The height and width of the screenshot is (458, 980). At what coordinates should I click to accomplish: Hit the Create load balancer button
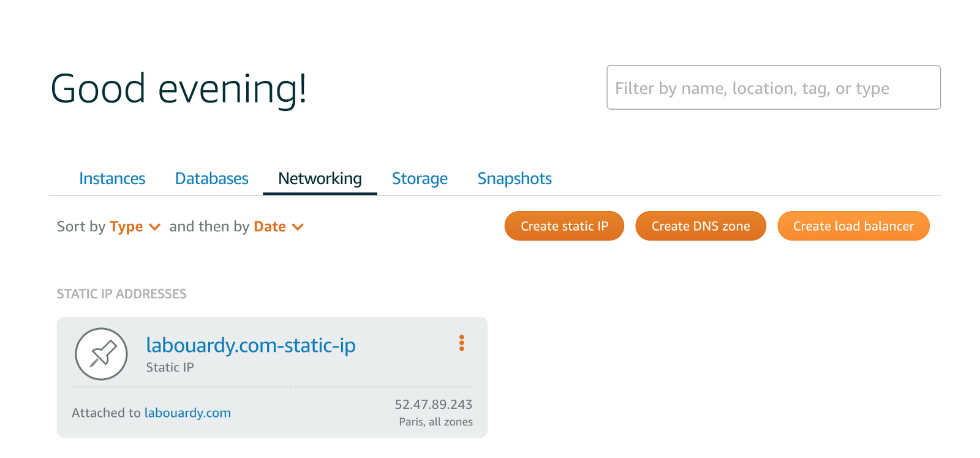[853, 226]
